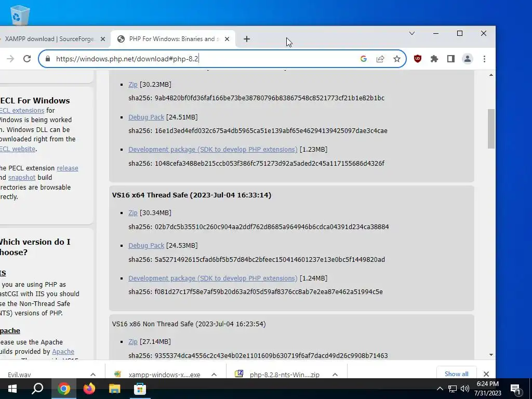Open the taskbar clock and date
532x399 pixels.
487,389
